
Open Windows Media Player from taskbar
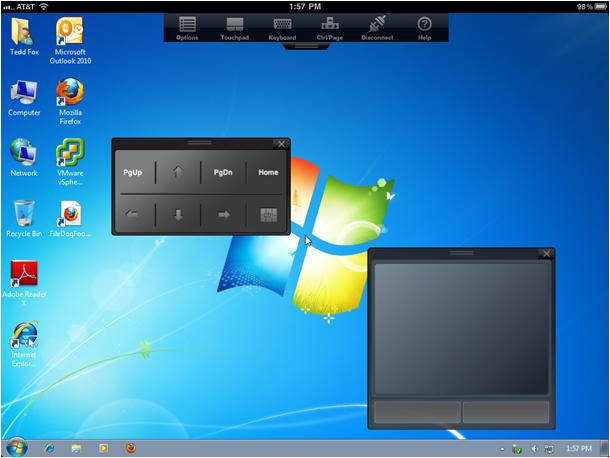[103, 448]
